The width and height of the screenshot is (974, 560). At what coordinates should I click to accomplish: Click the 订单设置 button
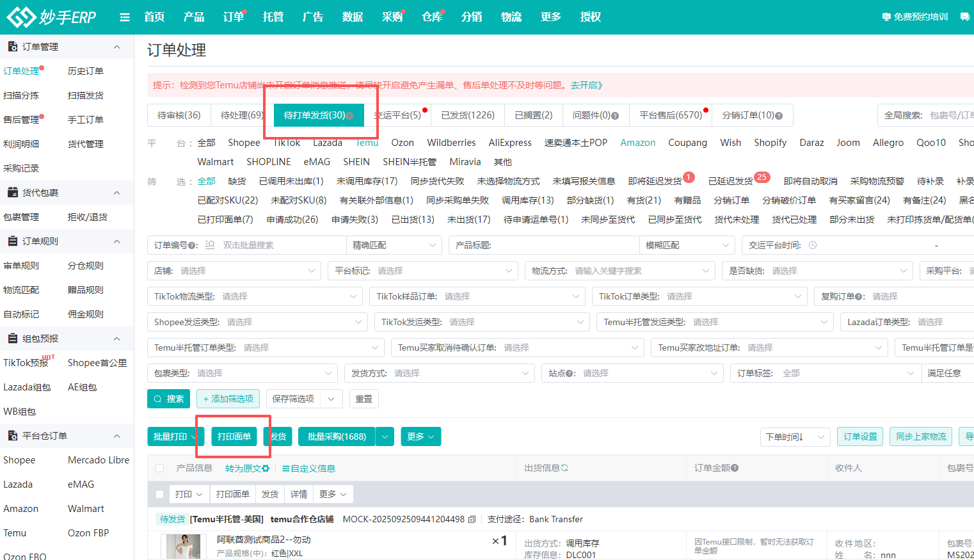pyautogui.click(x=860, y=436)
